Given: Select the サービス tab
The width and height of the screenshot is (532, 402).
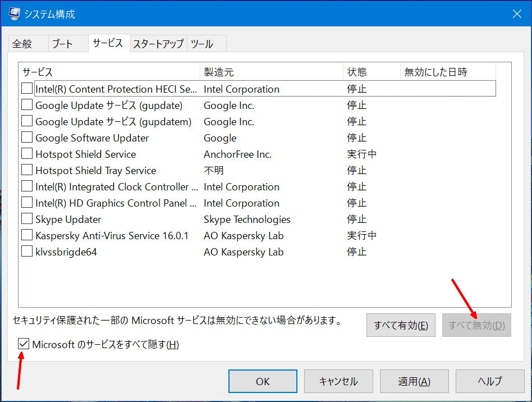Looking at the screenshot, I should [x=109, y=43].
